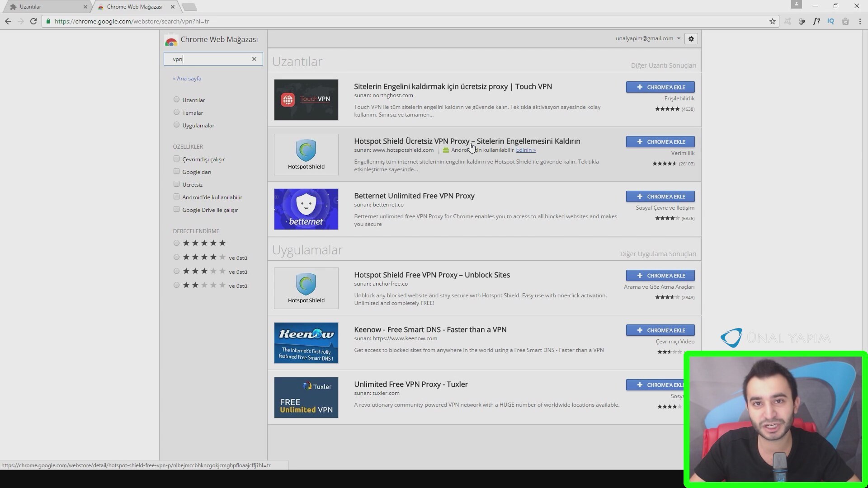The height and width of the screenshot is (488, 868).
Task: Click the secure lock icon in address bar
Action: pyautogui.click(x=48, y=21)
